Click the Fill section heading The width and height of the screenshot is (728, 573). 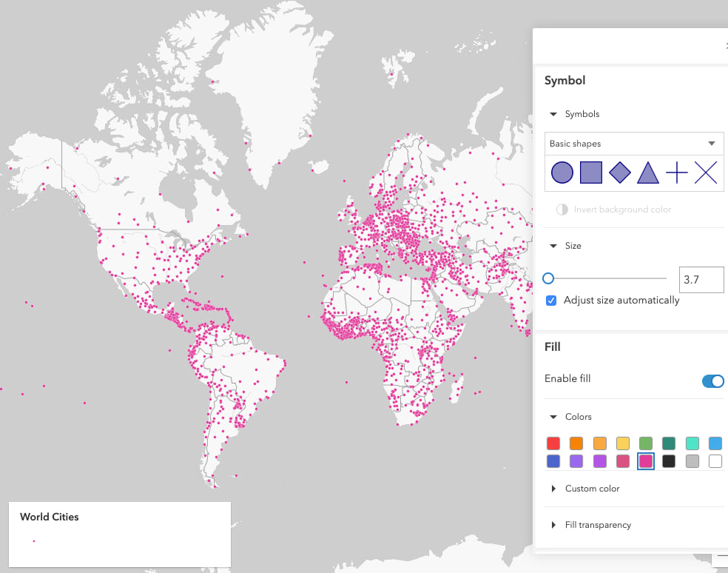553,347
